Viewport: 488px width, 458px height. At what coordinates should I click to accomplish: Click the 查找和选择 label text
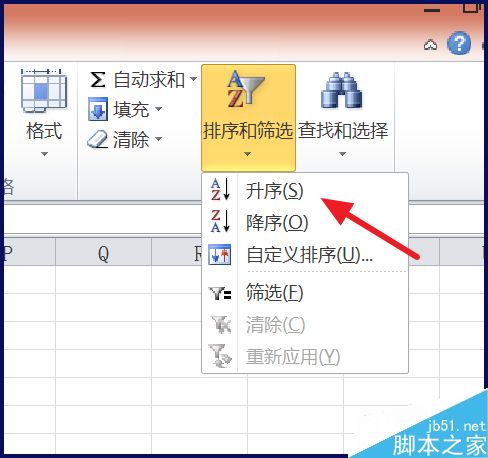pyautogui.click(x=343, y=130)
